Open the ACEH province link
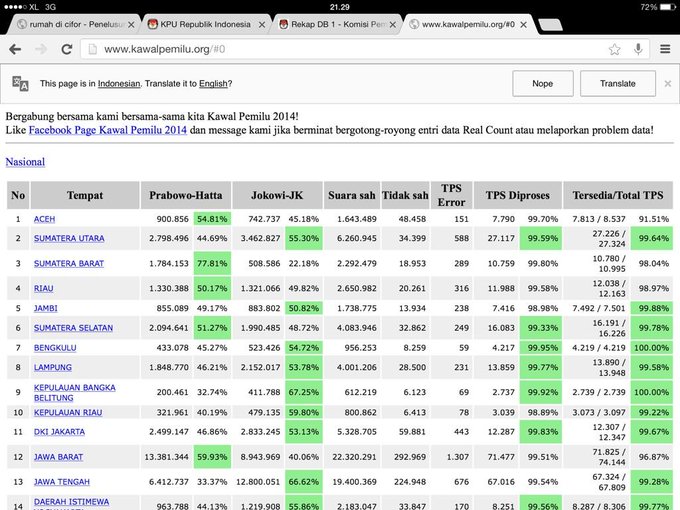Screen dimensions: 680x510 point(44,219)
